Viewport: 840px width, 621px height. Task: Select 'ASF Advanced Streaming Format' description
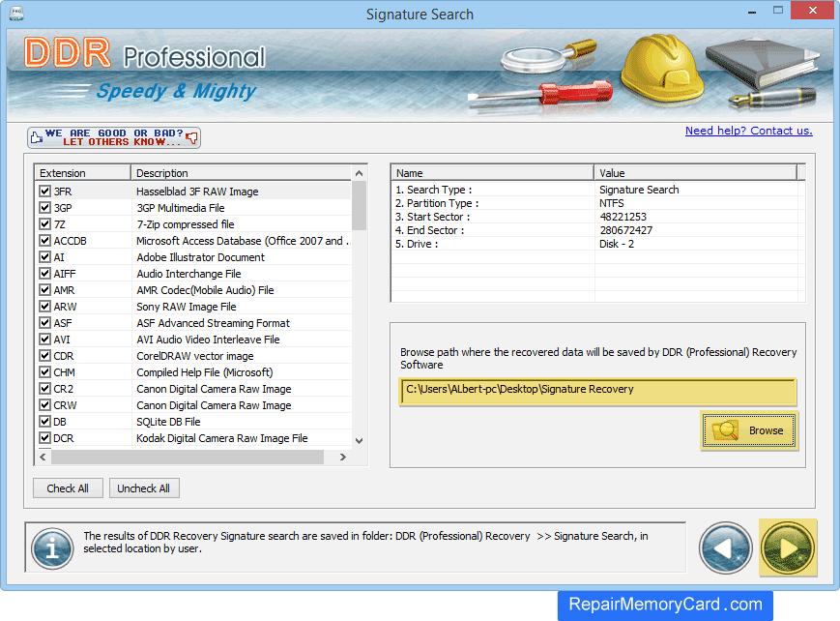213,323
